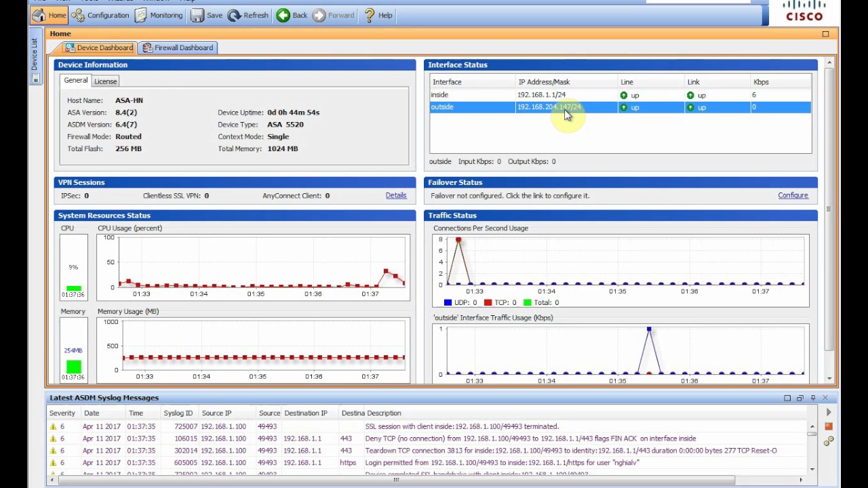Float the syslog messages panel

point(800,398)
